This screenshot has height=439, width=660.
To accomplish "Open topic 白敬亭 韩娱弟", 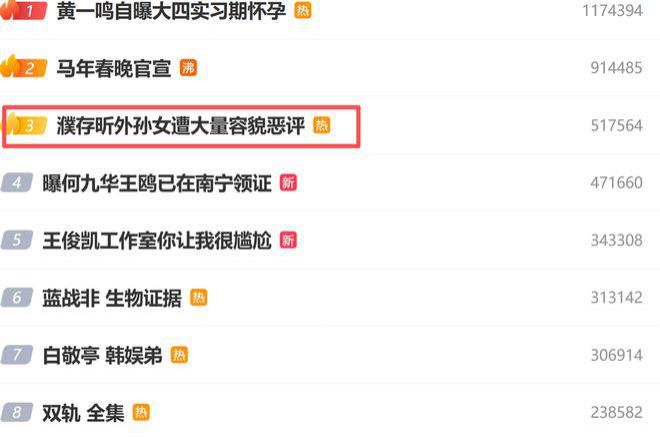I will pyautogui.click(x=102, y=355).
